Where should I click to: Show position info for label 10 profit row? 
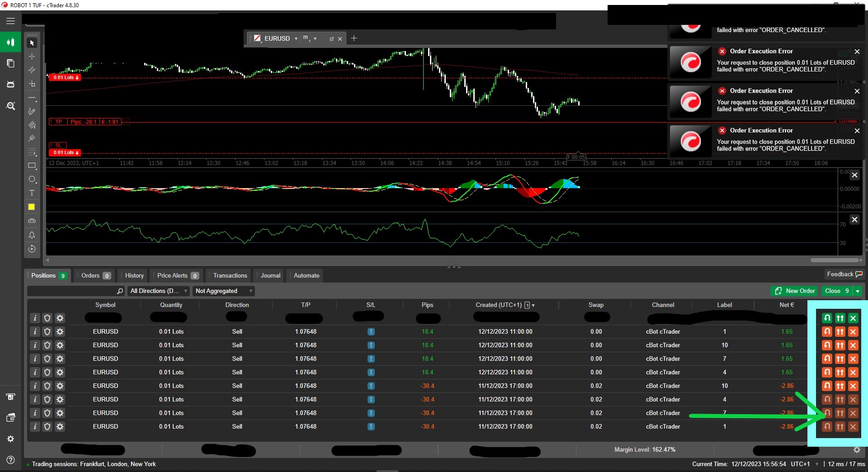[x=35, y=345]
